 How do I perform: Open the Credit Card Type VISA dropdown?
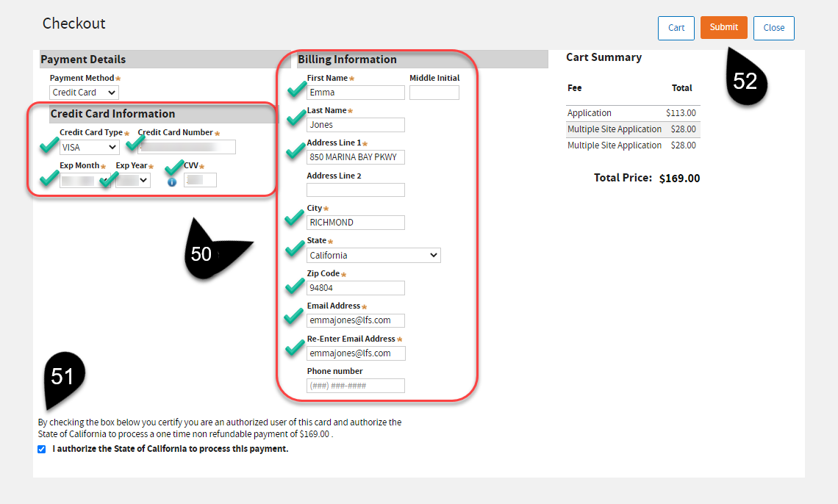click(x=89, y=148)
